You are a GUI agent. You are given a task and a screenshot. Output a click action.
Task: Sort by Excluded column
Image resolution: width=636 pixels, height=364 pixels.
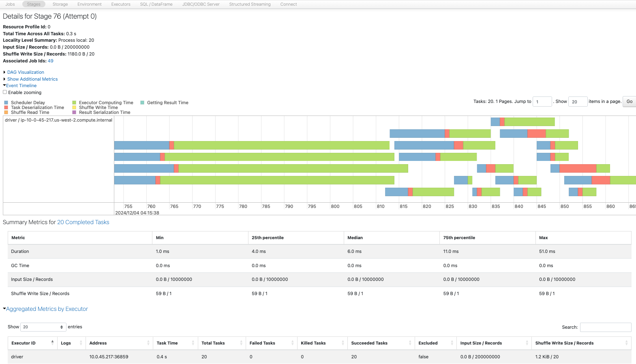[x=436, y=343]
